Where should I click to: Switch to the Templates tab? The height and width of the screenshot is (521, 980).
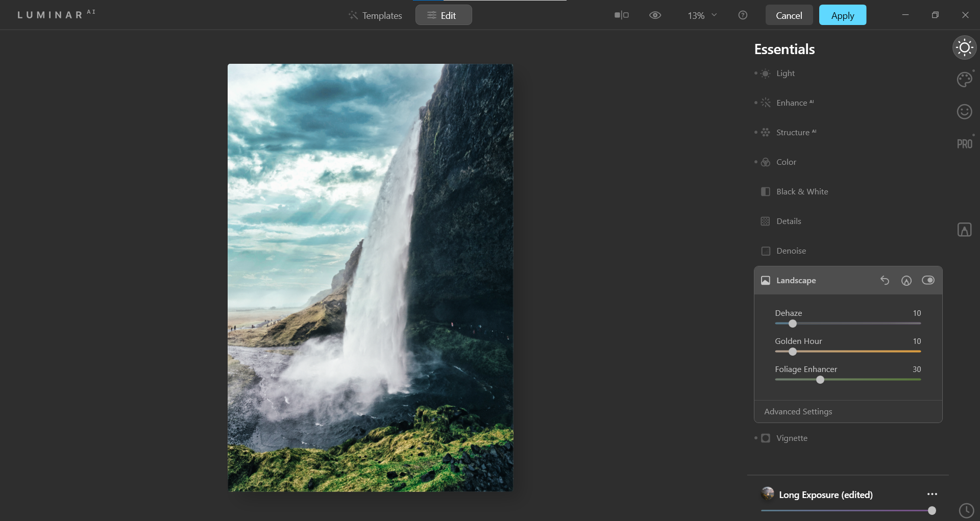[x=375, y=15]
